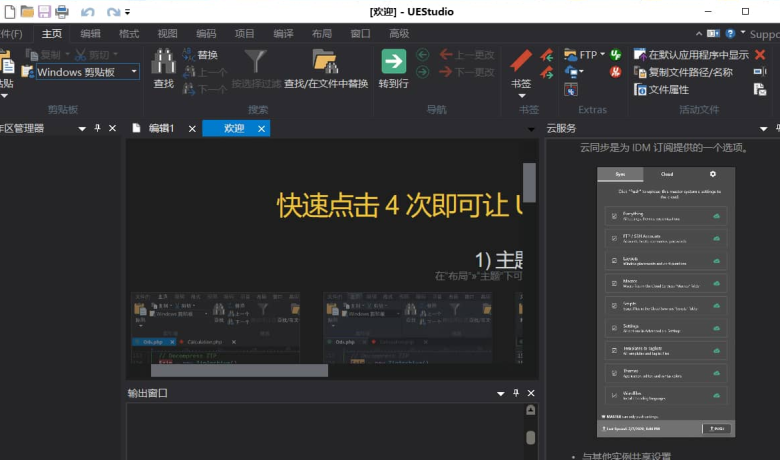
Task: Click the cloud sync preview image
Action: coord(666,302)
